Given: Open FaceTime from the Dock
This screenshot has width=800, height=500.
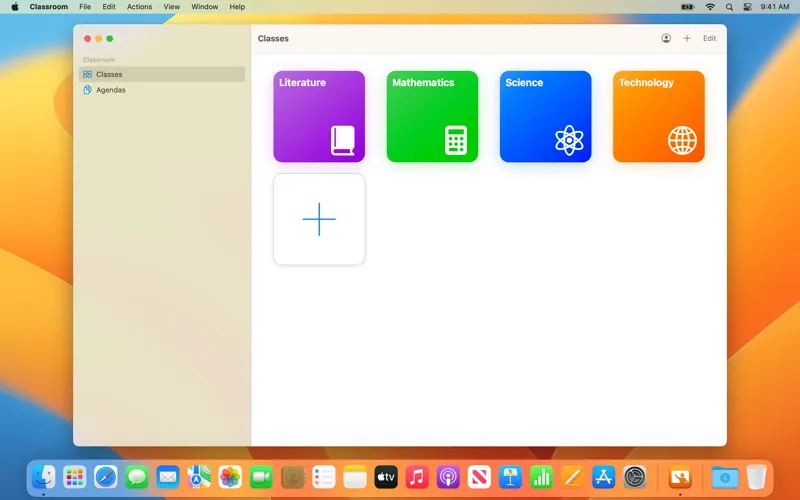Looking at the screenshot, I should [x=261, y=478].
